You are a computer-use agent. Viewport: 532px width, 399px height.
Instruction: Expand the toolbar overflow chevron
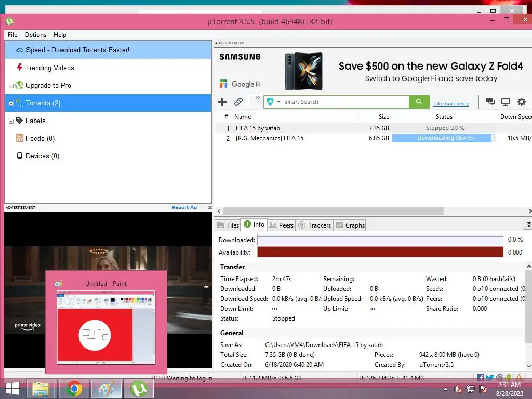coord(258,98)
